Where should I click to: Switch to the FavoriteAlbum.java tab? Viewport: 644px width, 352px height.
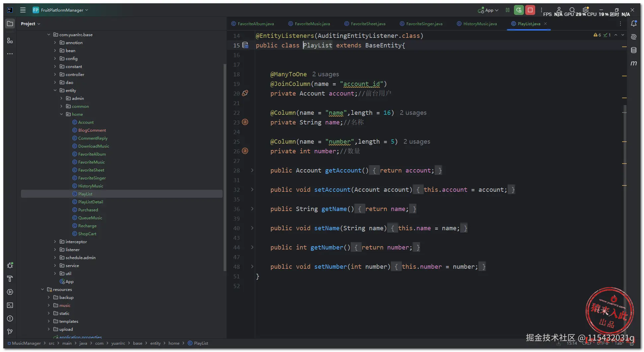[252, 24]
